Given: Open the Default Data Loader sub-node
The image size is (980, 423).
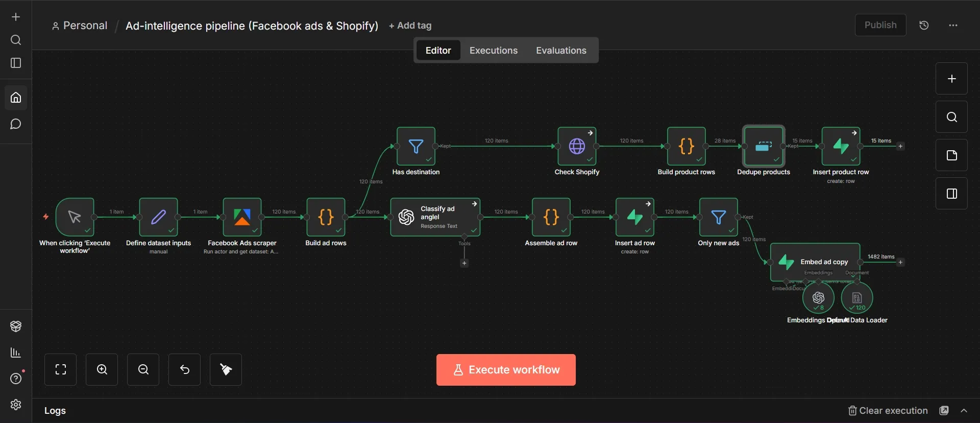Looking at the screenshot, I should 857,298.
